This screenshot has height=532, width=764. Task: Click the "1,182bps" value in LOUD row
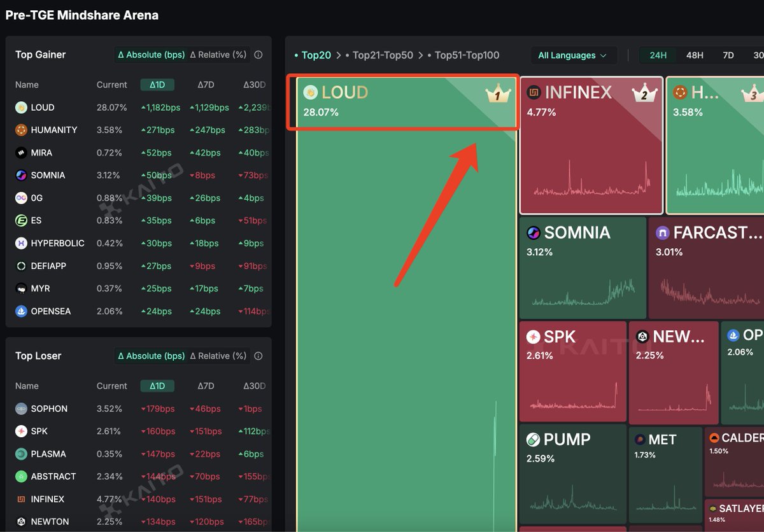pyautogui.click(x=160, y=108)
